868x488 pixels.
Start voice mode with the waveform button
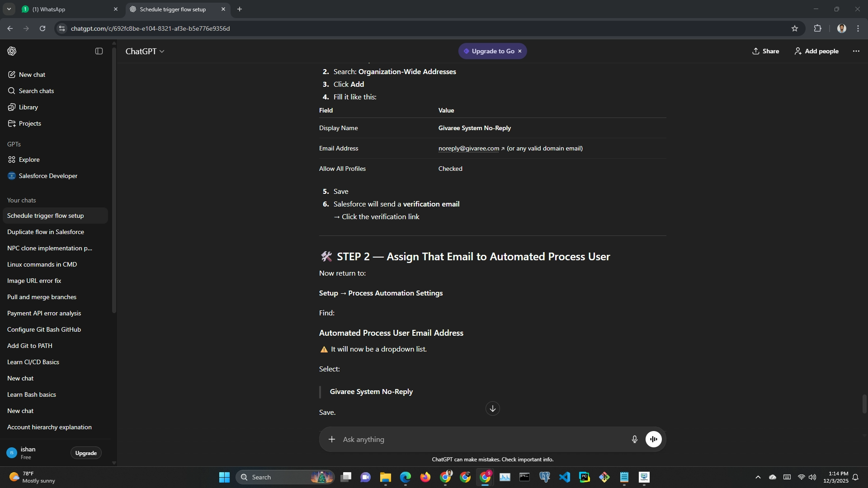pos(653,439)
